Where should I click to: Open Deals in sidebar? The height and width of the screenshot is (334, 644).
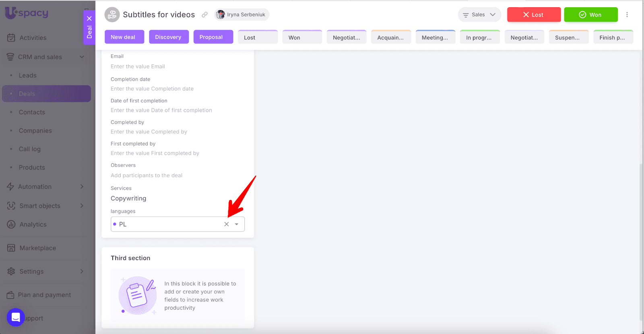click(46, 94)
